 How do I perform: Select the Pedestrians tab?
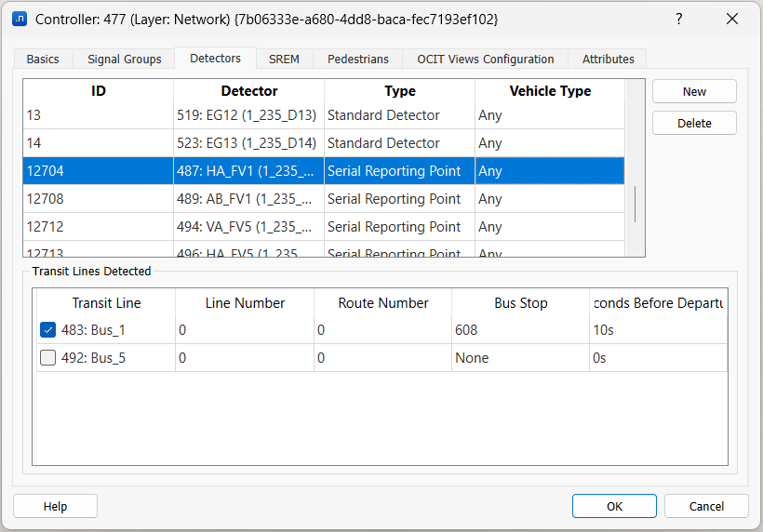(358, 59)
